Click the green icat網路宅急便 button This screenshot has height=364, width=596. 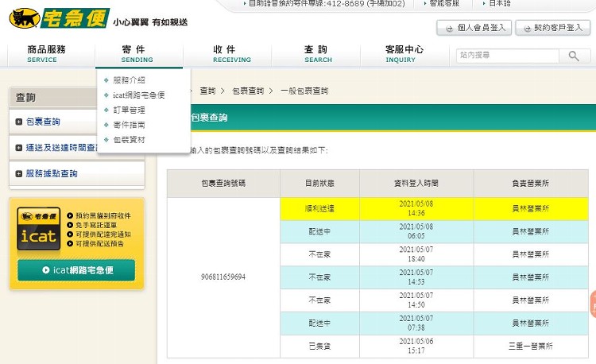[76, 270]
